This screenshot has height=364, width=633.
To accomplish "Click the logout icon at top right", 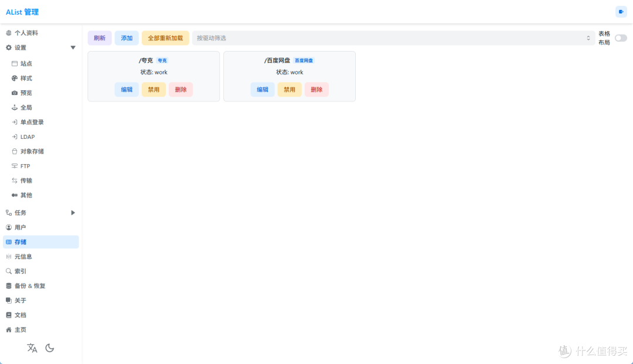I will (621, 12).
